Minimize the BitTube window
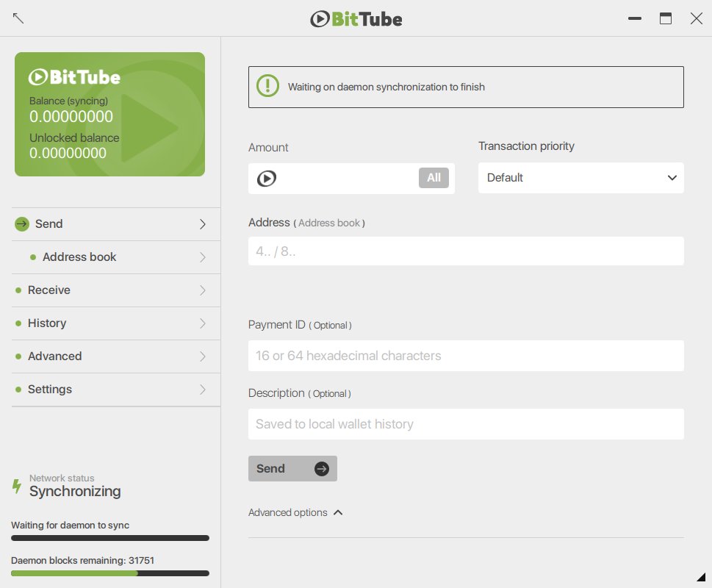The height and width of the screenshot is (588, 712). click(x=635, y=18)
